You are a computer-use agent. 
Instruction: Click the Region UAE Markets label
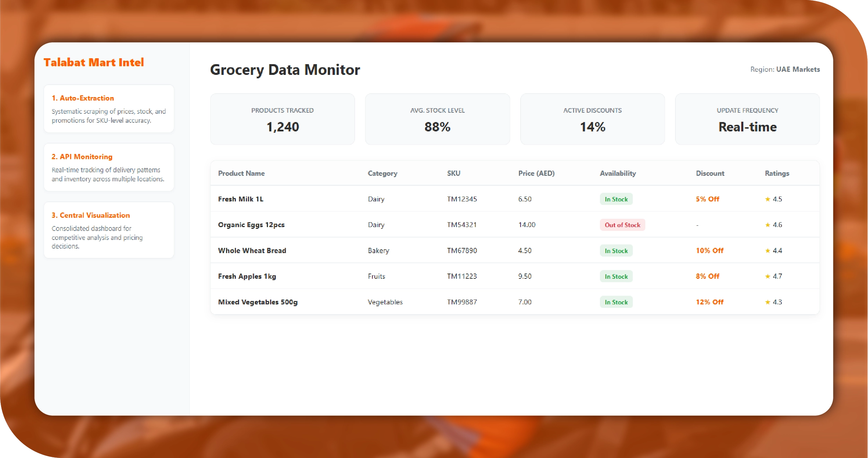pos(785,69)
